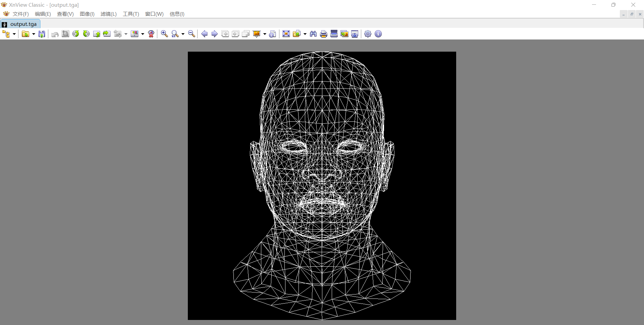The image size is (644, 325).
Task: Select the Zoom In tool
Action: [x=164, y=34]
